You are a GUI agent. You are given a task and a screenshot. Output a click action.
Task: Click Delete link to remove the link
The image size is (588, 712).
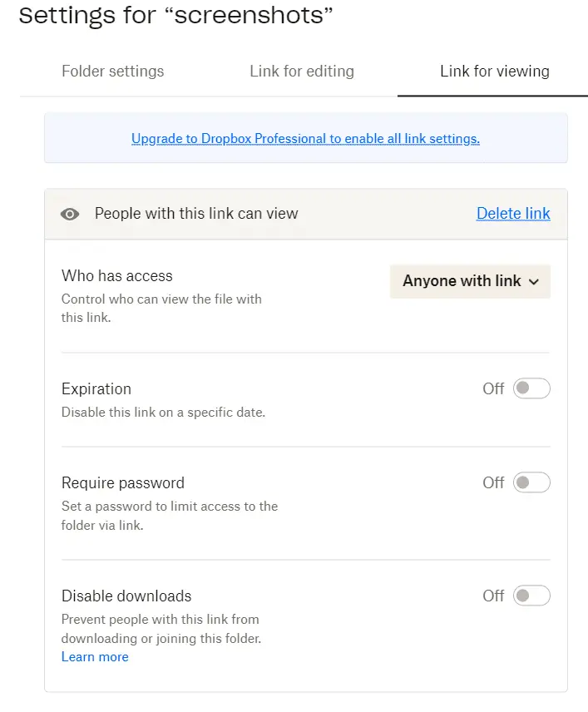point(513,214)
